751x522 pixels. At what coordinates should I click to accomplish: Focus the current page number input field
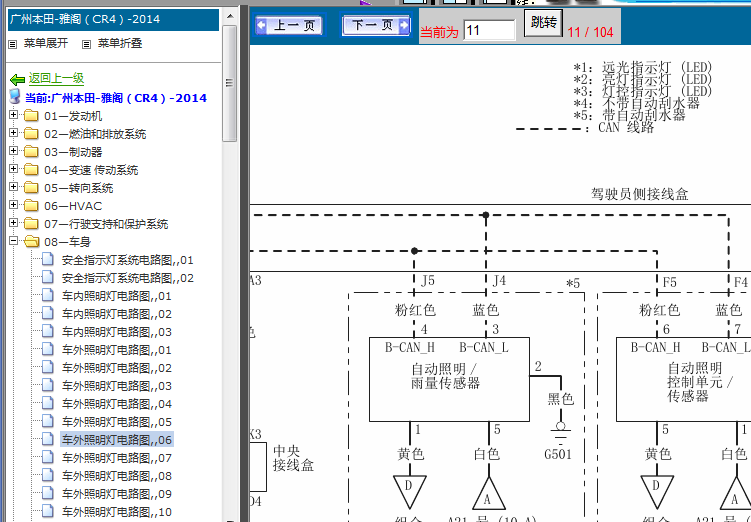point(489,31)
